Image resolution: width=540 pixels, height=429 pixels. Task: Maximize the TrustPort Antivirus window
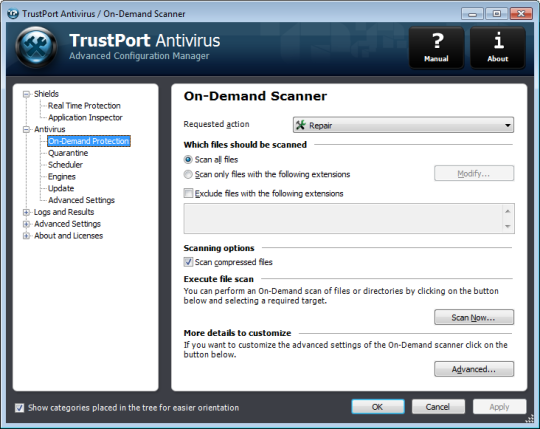[497, 14]
